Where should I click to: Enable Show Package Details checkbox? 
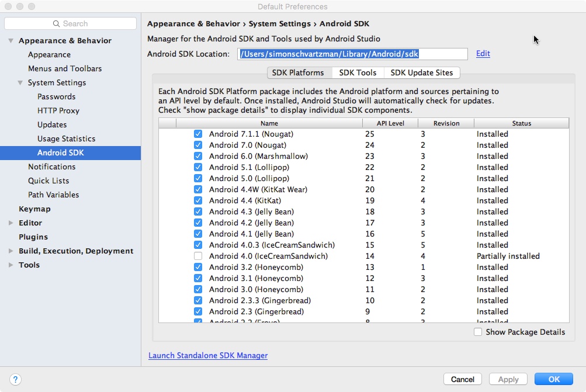coord(478,332)
